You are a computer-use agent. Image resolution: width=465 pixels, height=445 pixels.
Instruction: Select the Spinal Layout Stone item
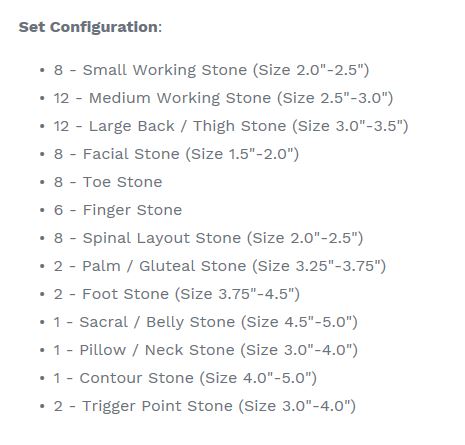(x=208, y=238)
